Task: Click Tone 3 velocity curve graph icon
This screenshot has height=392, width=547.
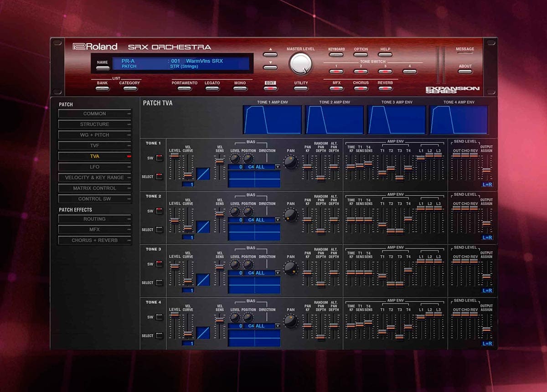Action: tap(203, 279)
